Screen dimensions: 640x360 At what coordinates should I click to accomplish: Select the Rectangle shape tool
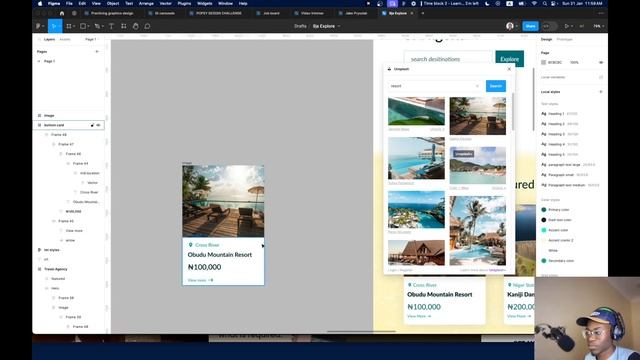pyautogui.click(x=83, y=26)
